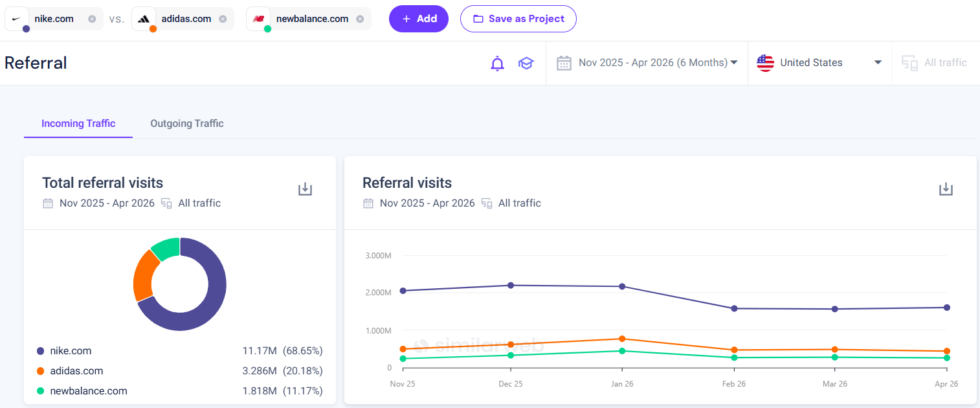The width and height of the screenshot is (980, 408).
Task: Click Save as Project button
Action: point(518,19)
